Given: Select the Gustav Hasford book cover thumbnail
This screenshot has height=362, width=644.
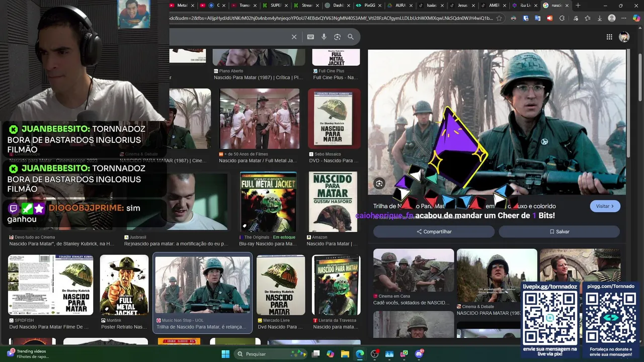Looking at the screenshot, I should tap(333, 202).
